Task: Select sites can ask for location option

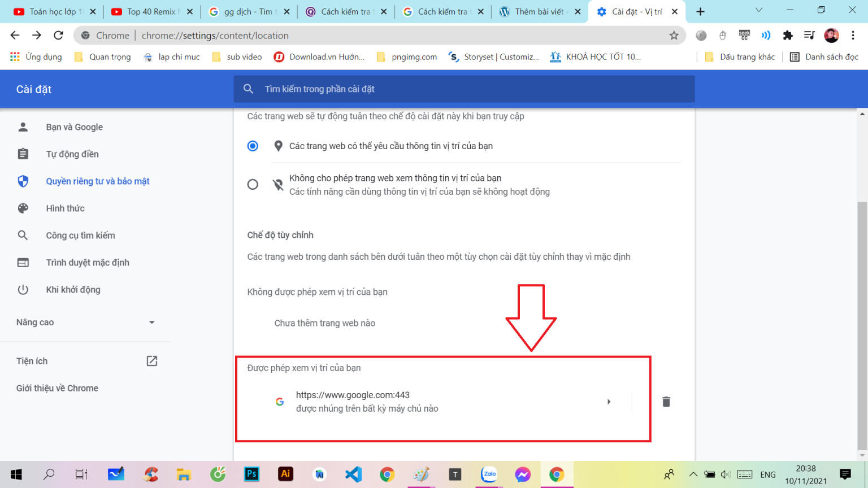Action: pos(253,146)
